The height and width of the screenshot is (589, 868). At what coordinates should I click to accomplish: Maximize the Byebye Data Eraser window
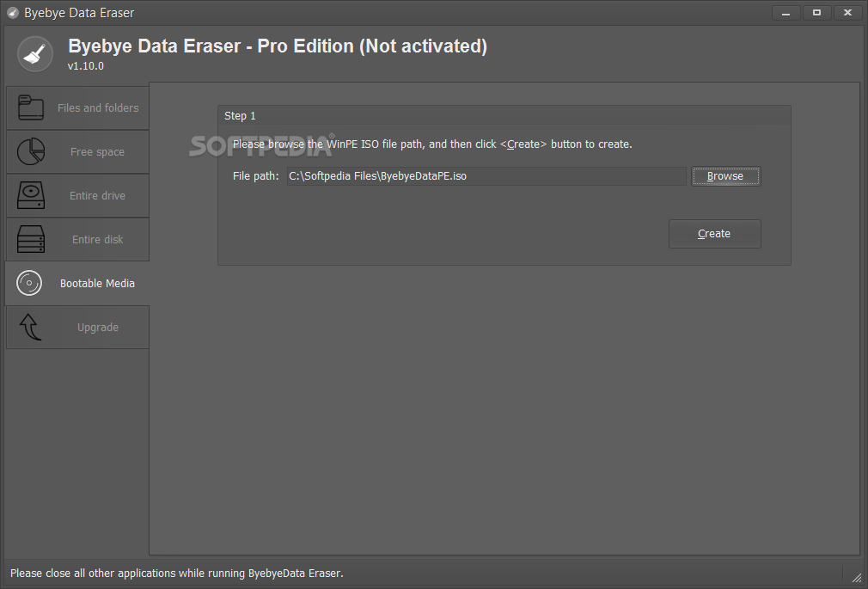tap(816, 13)
